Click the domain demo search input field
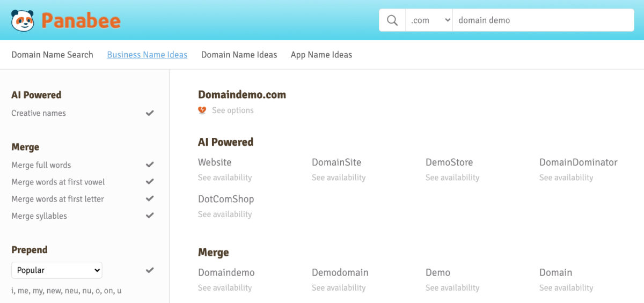This screenshot has height=303, width=644. 542,20
